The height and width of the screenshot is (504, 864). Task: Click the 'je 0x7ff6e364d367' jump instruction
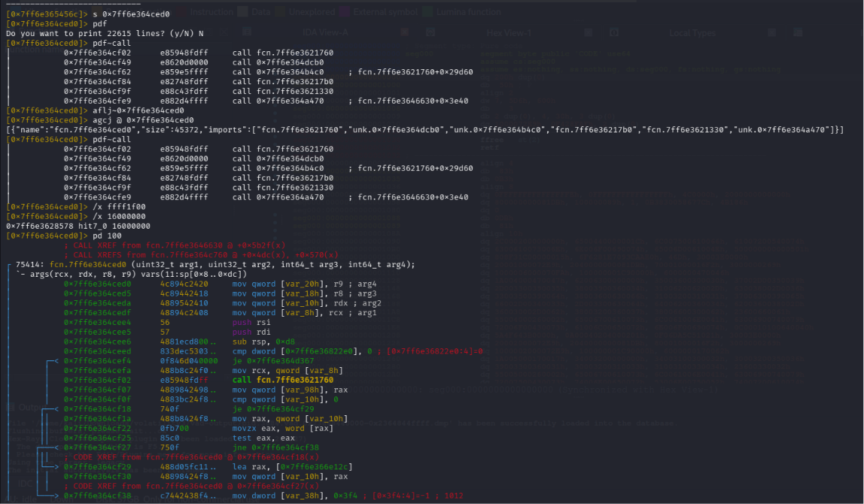(x=273, y=361)
